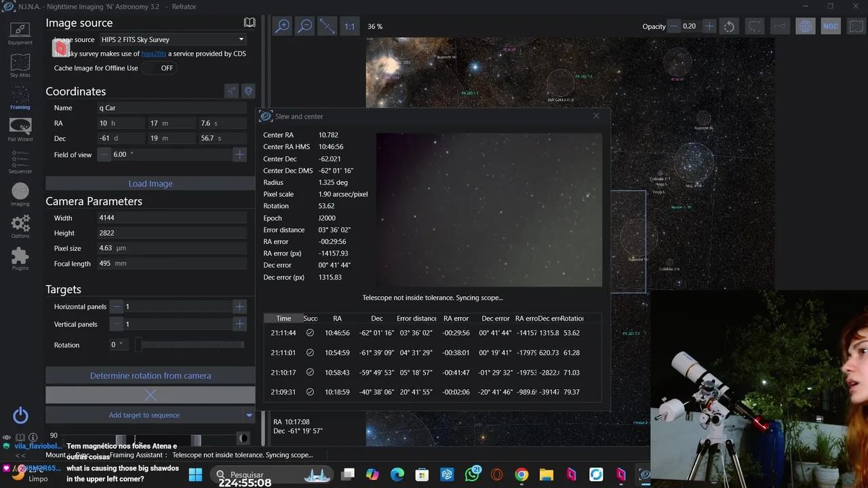868x488 pixels.
Task: Toggle the NGC annotations button
Action: click(x=831, y=26)
